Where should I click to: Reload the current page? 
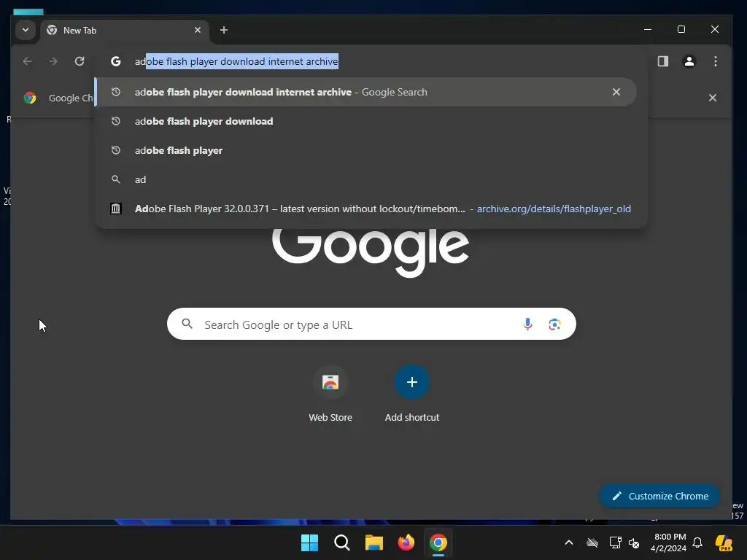(x=80, y=61)
